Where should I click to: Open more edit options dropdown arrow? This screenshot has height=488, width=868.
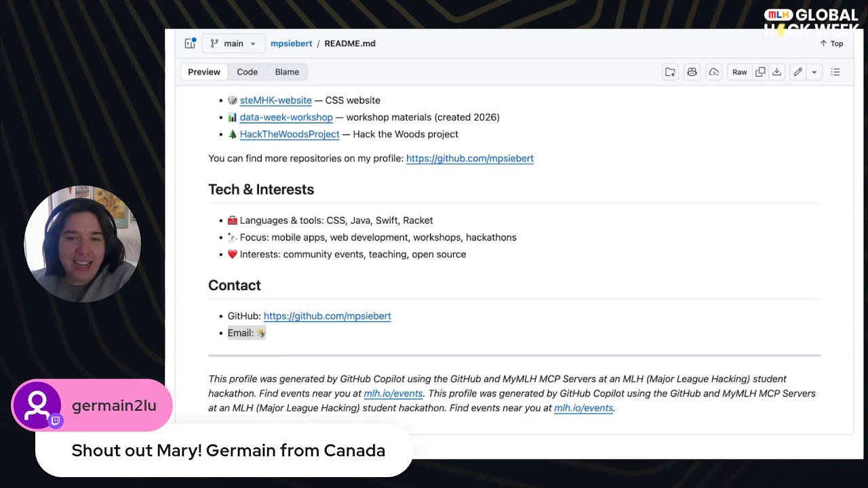pos(814,72)
